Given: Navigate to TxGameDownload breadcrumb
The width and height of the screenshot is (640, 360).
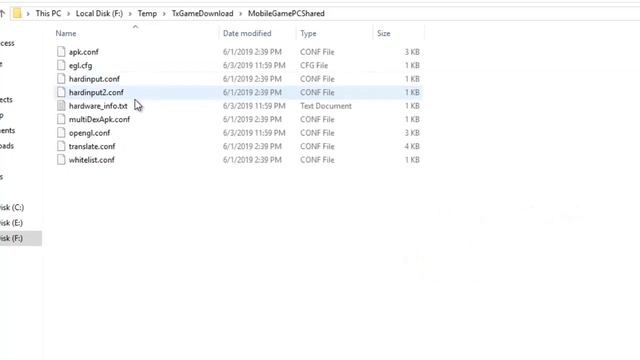Looking at the screenshot, I should point(202,13).
